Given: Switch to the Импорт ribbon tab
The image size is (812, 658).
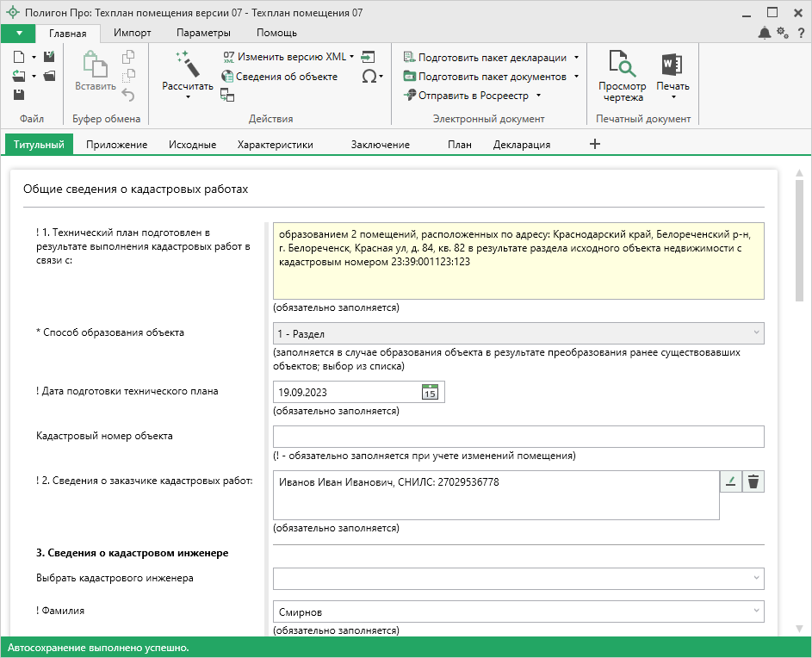Looking at the screenshot, I should tap(132, 33).
